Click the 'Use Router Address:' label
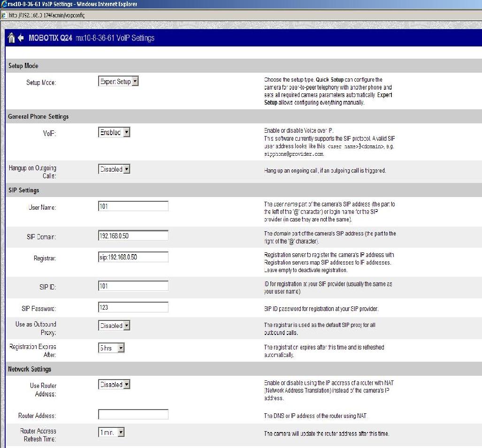This screenshot has height=448, width=482. [x=43, y=390]
